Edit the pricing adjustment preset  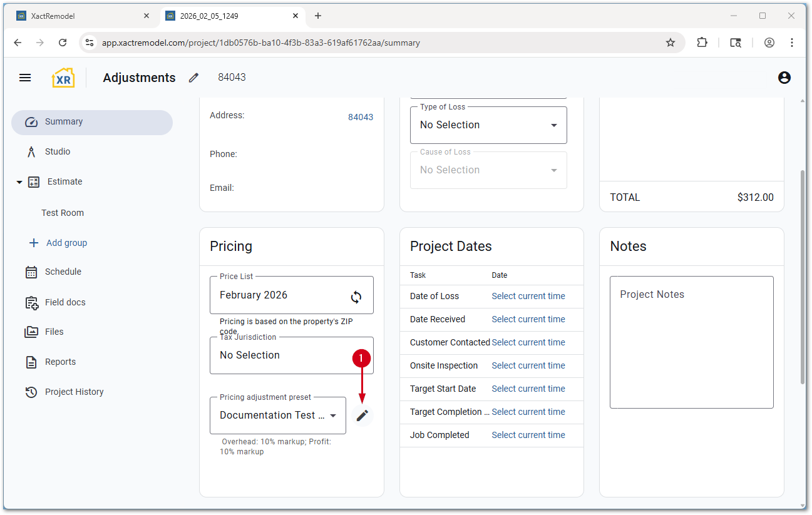(362, 416)
